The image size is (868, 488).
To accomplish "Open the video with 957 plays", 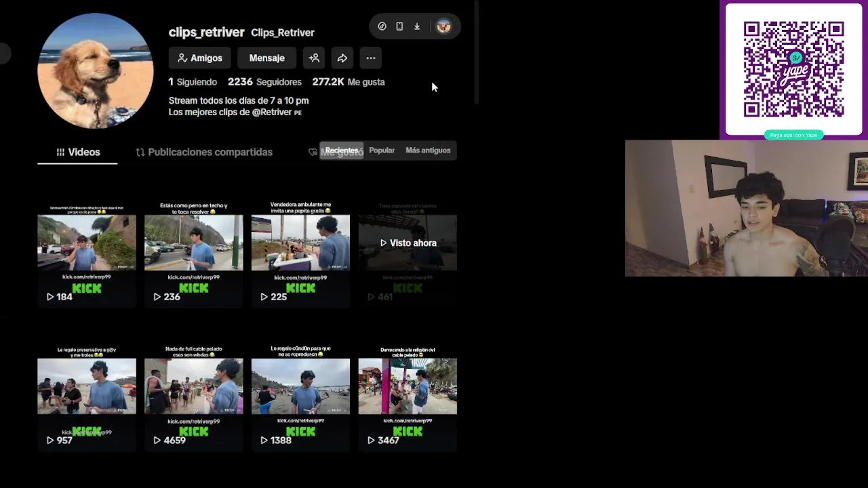I will (87, 387).
